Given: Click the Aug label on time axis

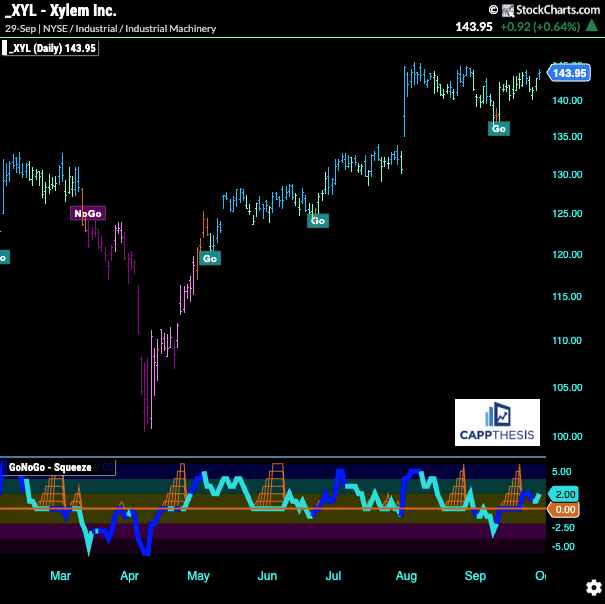Looking at the screenshot, I should click(x=406, y=576).
